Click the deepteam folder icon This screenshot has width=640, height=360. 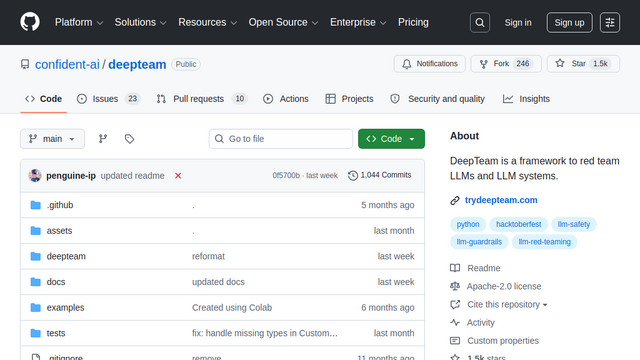pyautogui.click(x=36, y=256)
